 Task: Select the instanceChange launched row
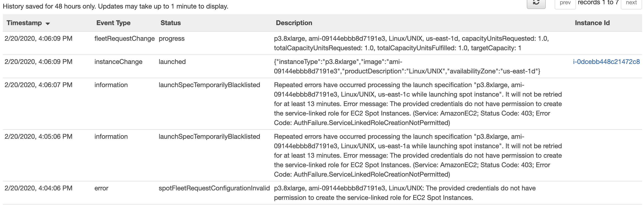[322, 66]
